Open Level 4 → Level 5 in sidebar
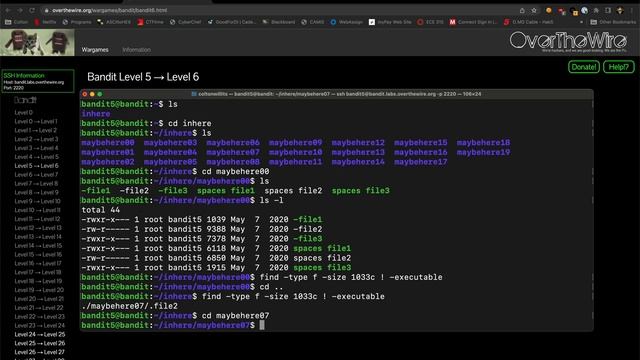 click(36, 157)
